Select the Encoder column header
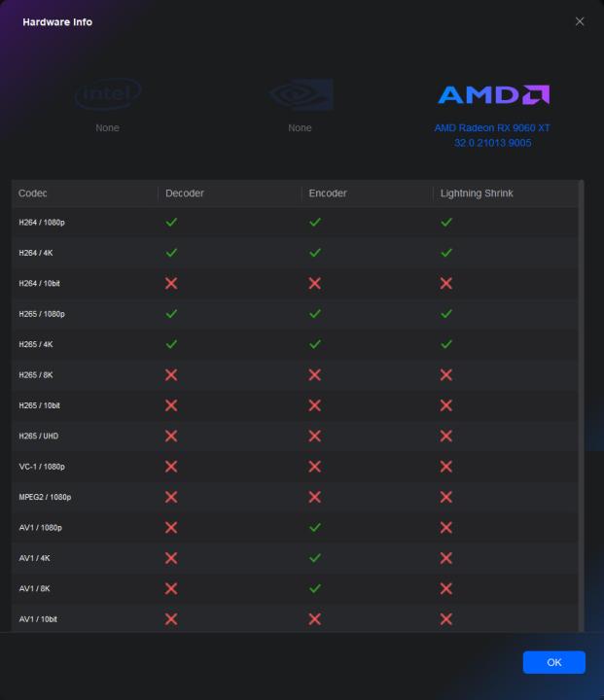The height and width of the screenshot is (700, 604). (x=328, y=193)
